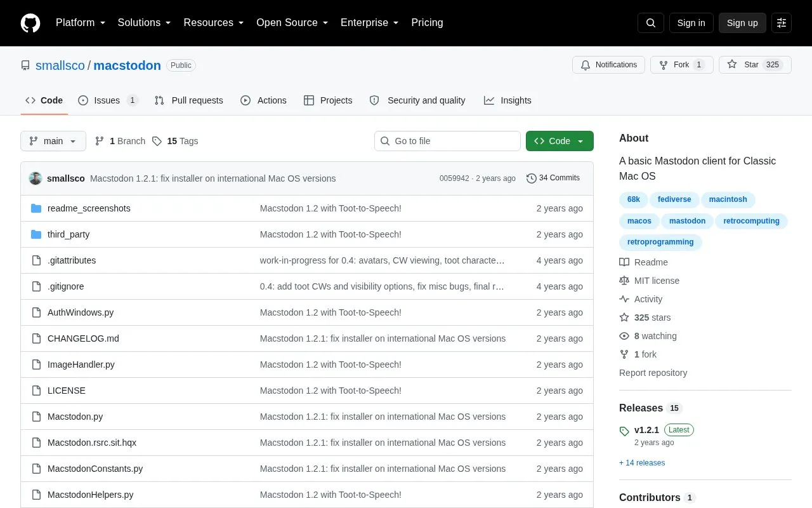The image size is (812, 508).
Task: Fork the repository
Action: [681, 65]
